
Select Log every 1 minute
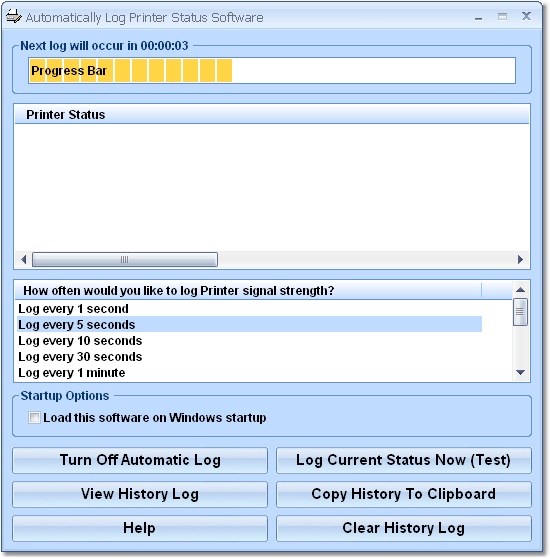pyautogui.click(x=249, y=373)
